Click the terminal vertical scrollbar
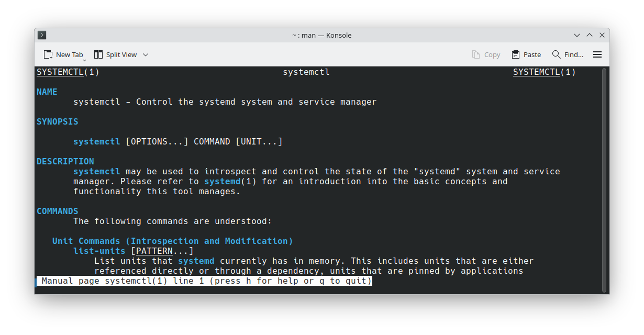644x335 pixels. click(x=604, y=178)
